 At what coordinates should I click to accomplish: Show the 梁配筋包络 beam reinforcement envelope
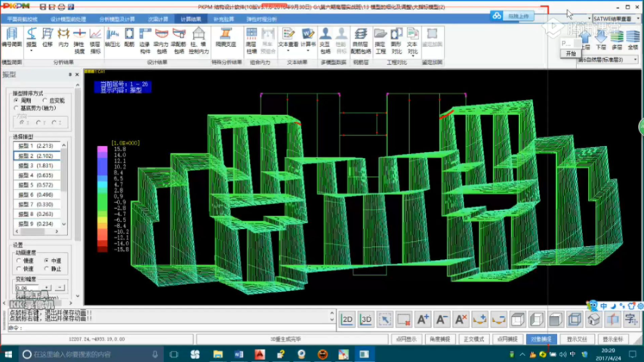(179, 41)
